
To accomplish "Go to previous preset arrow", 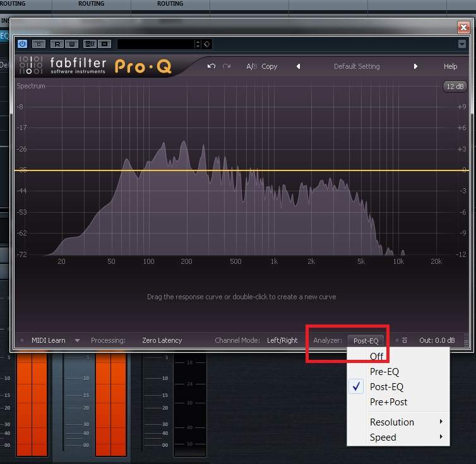I will [299, 66].
